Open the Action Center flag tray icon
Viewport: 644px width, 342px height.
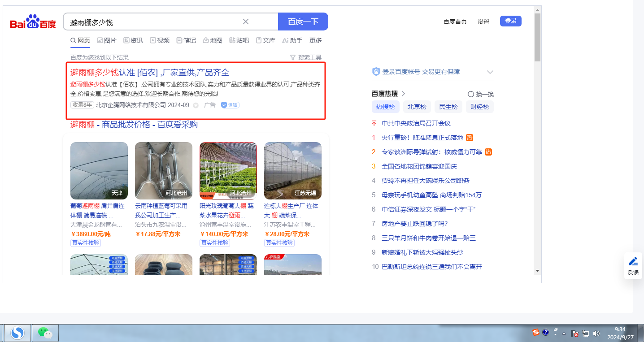[575, 333]
